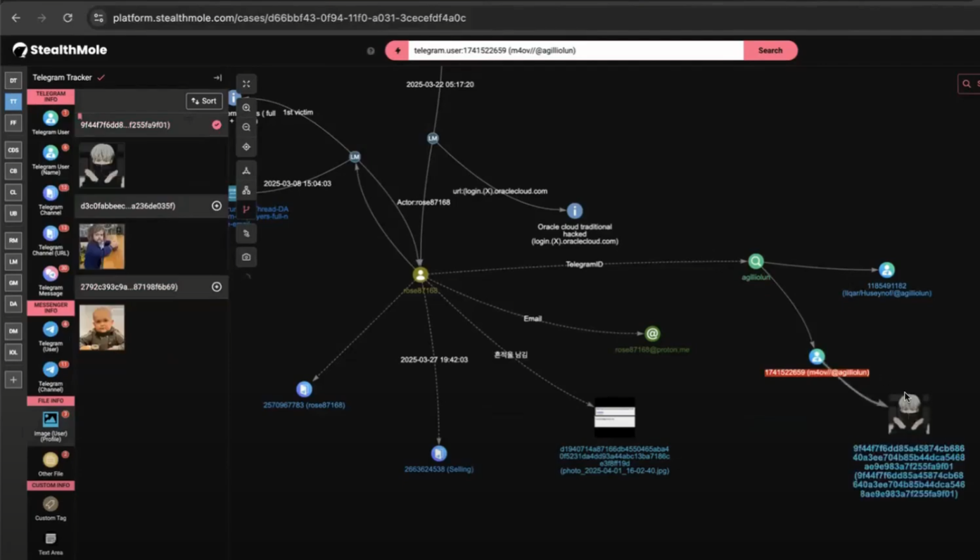Zoom in on the graph

[x=246, y=108]
